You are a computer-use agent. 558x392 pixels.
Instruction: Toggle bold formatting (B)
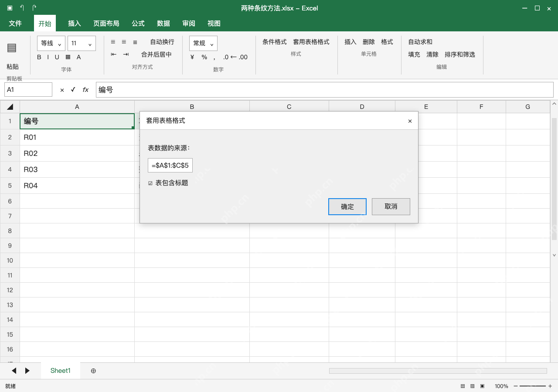point(39,57)
